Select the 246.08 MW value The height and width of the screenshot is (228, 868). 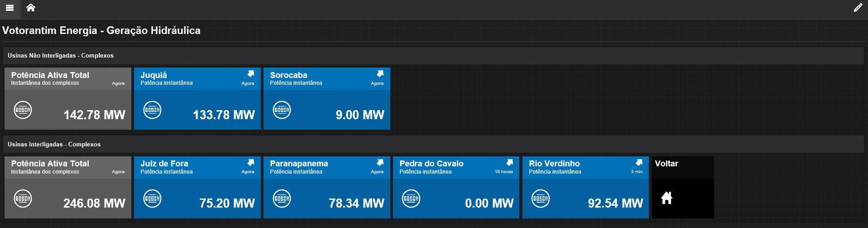click(x=94, y=204)
